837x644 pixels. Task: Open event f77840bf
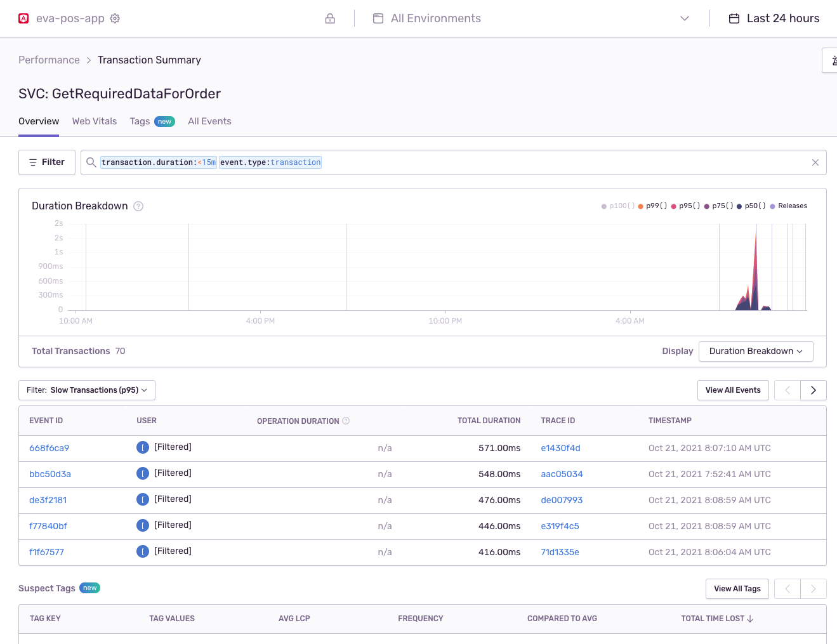[48, 526]
